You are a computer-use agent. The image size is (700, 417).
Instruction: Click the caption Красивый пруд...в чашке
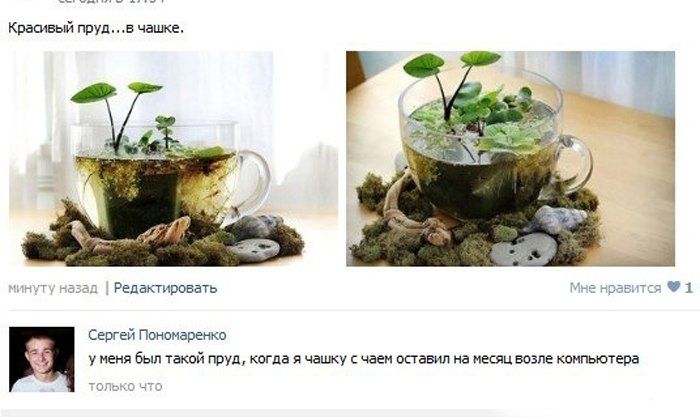[x=96, y=28]
